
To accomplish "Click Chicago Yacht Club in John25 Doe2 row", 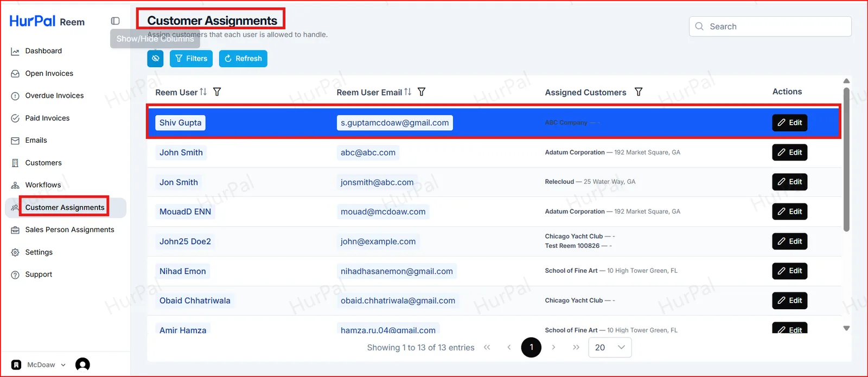I will pyautogui.click(x=574, y=237).
